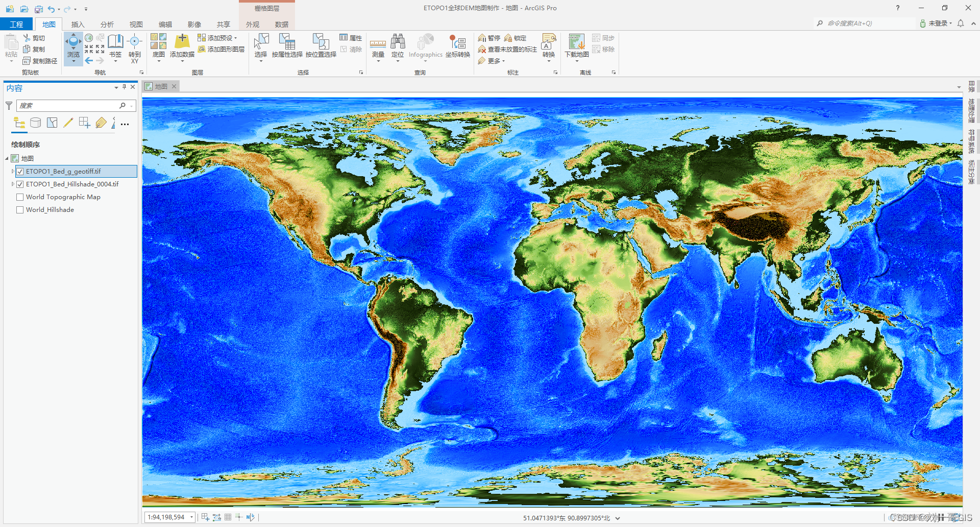Click the Locate (定位) binoculars icon
980x527 pixels.
398,42
